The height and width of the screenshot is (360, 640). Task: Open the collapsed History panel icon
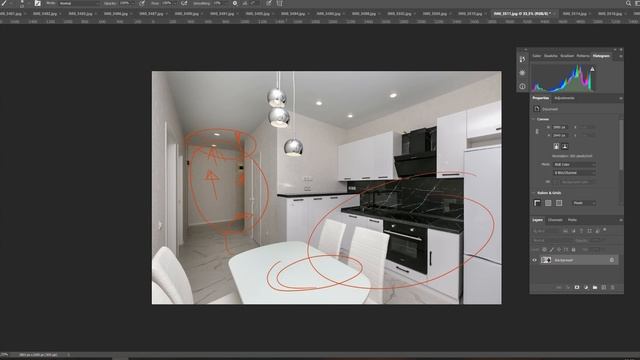pyautogui.click(x=522, y=59)
